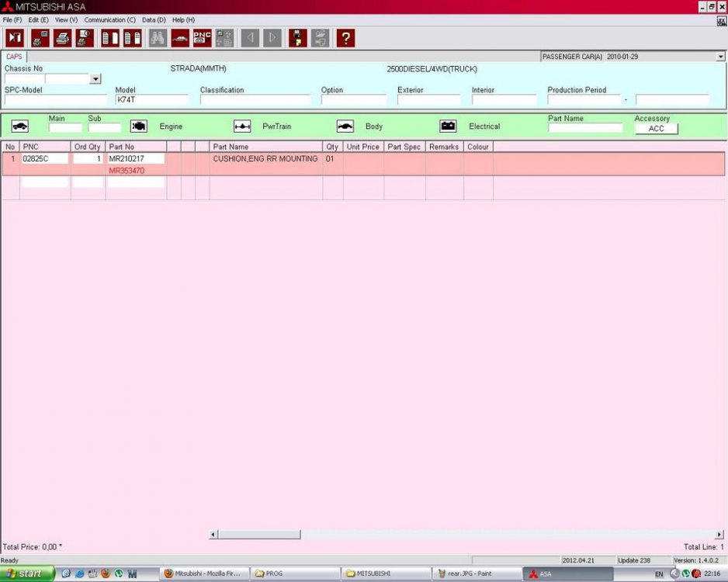
Task: Click the greyed transfer toolbar icon
Action: (225, 37)
